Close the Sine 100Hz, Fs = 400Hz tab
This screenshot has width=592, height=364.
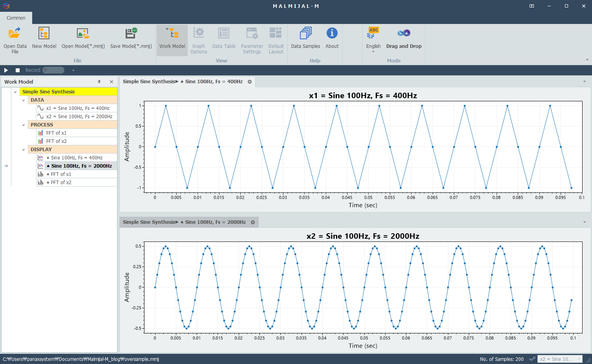tap(250, 82)
